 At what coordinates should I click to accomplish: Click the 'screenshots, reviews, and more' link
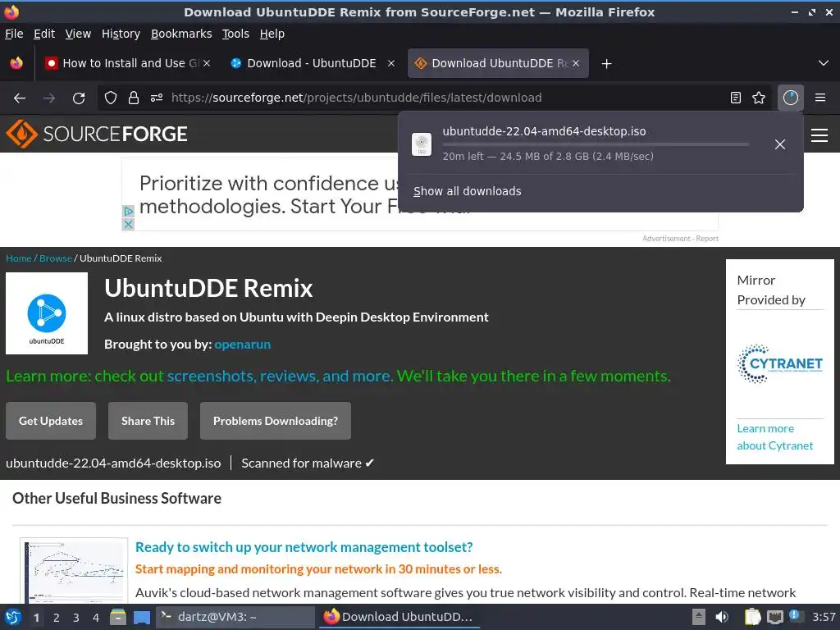(x=279, y=376)
